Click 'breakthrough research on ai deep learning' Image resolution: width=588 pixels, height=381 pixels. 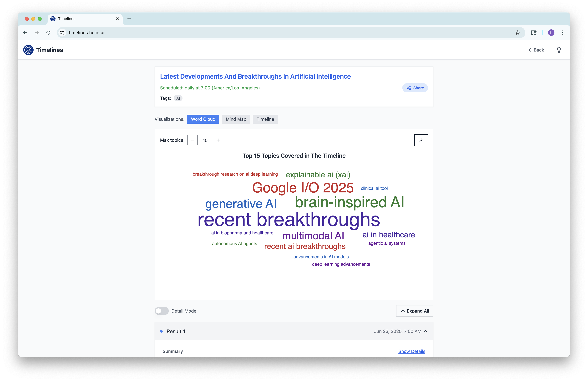(235, 174)
